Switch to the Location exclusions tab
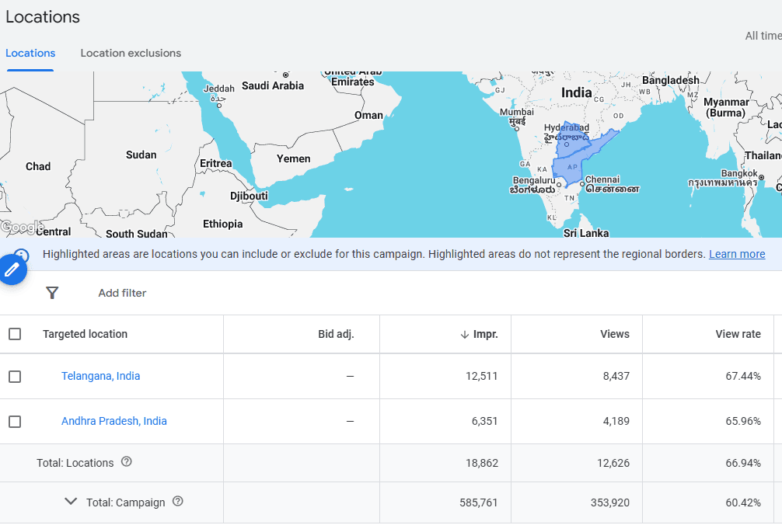Image resolution: width=782 pixels, height=532 pixels. point(131,53)
